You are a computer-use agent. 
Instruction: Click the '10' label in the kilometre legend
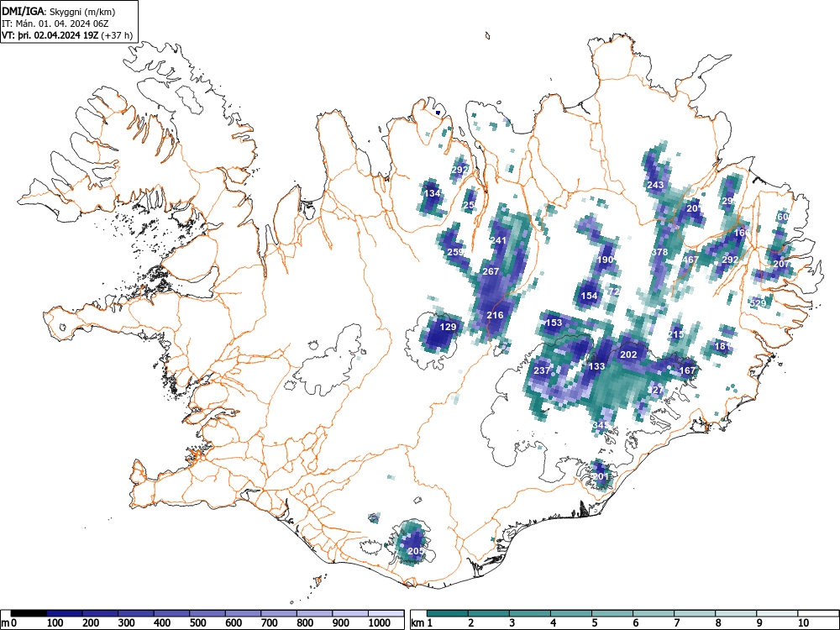tap(802, 623)
